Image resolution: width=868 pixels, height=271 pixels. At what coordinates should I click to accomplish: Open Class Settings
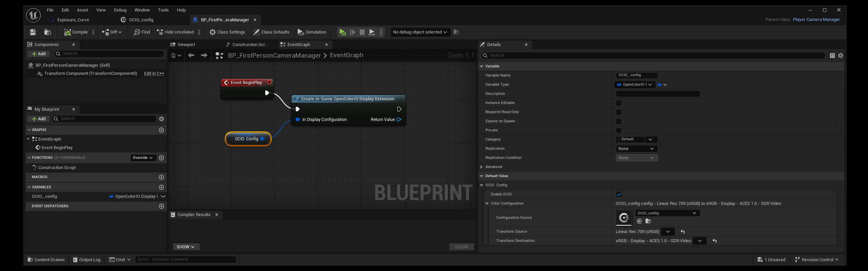227,32
